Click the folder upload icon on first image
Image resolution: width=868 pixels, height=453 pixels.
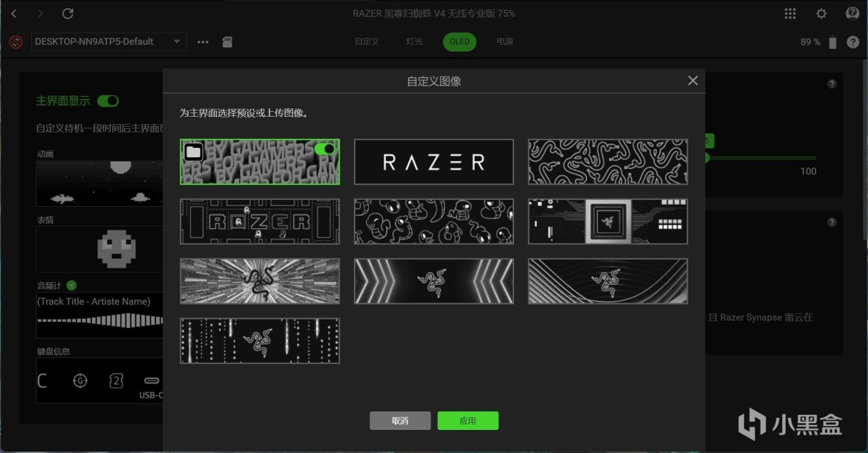click(x=193, y=151)
